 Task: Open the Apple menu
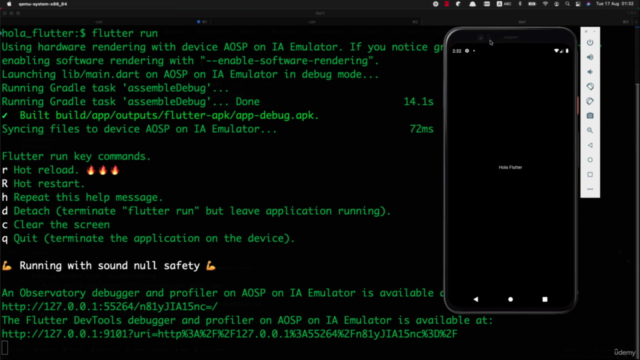coord(9,4)
